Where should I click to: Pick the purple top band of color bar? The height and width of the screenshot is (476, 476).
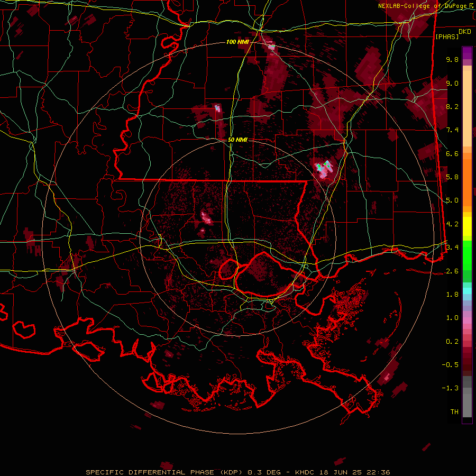click(x=467, y=53)
